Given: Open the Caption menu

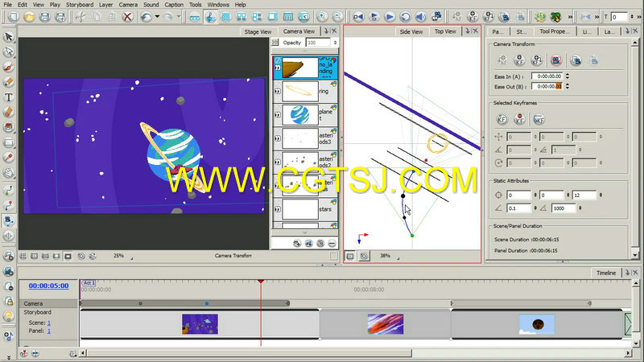Looking at the screenshot, I should coord(174,5).
